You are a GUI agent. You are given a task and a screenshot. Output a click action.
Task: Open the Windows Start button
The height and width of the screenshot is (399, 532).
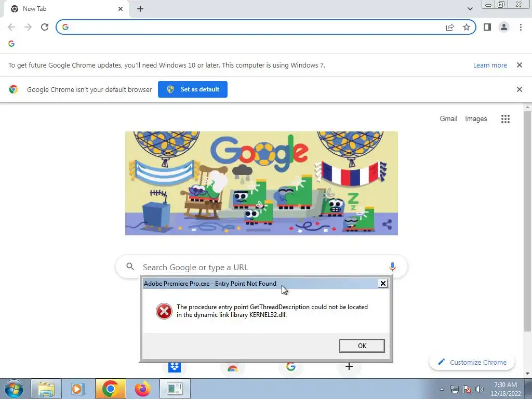point(14,389)
